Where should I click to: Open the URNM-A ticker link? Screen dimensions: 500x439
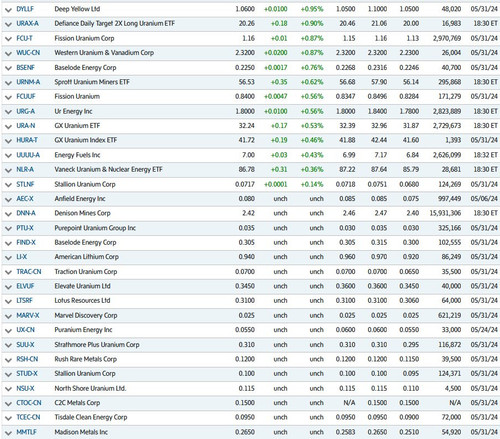pyautogui.click(x=28, y=82)
